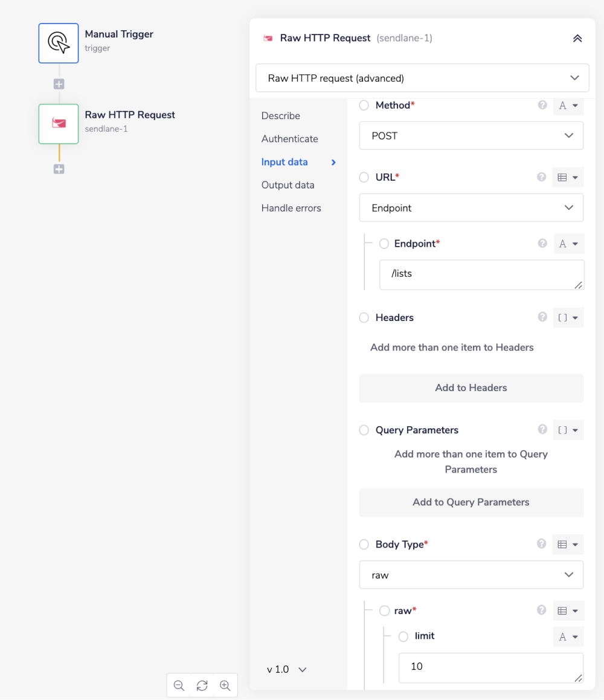Open help tooltip for Headers field
This screenshot has height=700, width=604.
pos(542,317)
